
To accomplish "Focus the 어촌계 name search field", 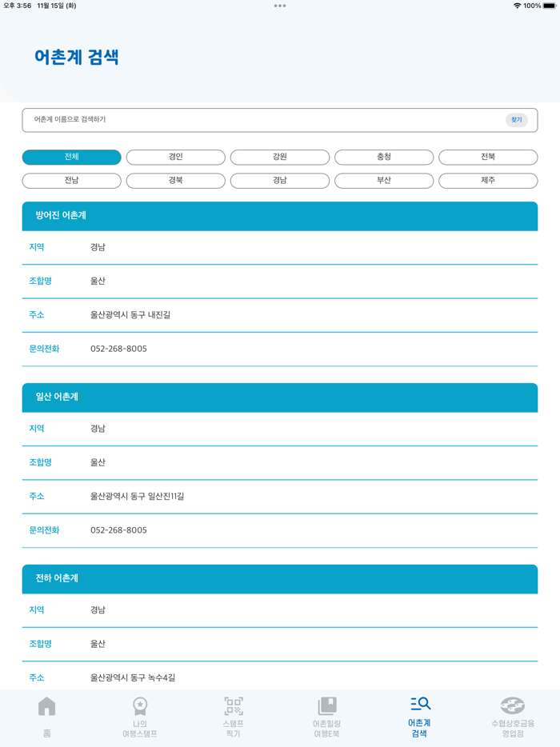I will click(280, 120).
